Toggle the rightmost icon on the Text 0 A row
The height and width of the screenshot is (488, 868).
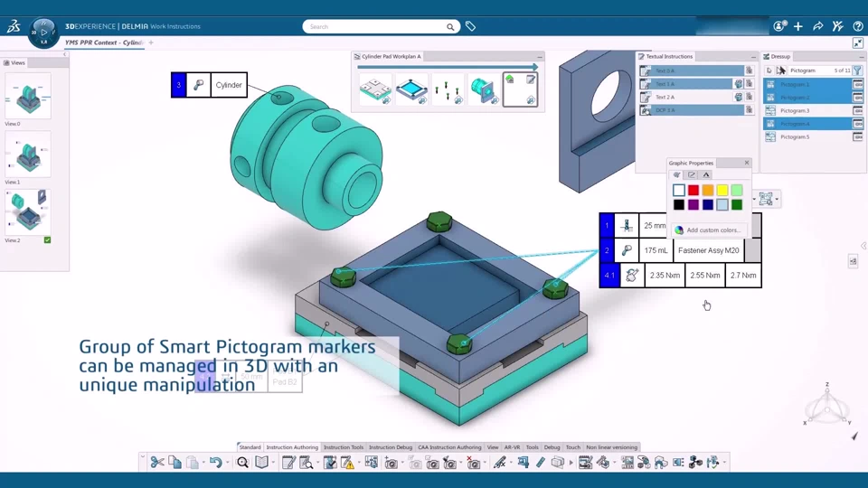[749, 70]
